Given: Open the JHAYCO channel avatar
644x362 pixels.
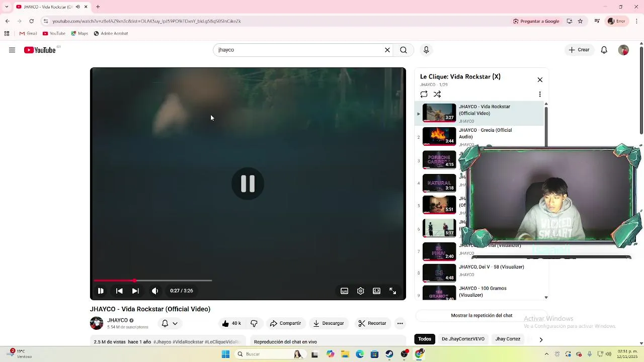Looking at the screenshot, I should (97, 323).
